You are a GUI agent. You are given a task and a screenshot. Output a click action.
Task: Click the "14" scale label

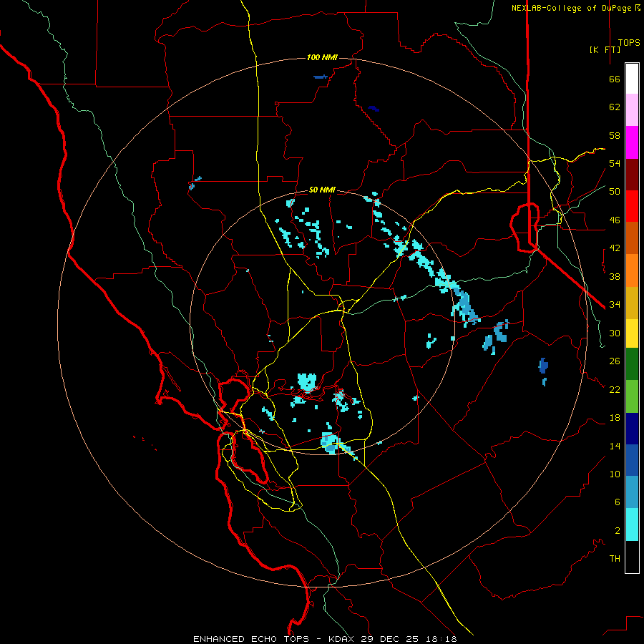pos(615,446)
